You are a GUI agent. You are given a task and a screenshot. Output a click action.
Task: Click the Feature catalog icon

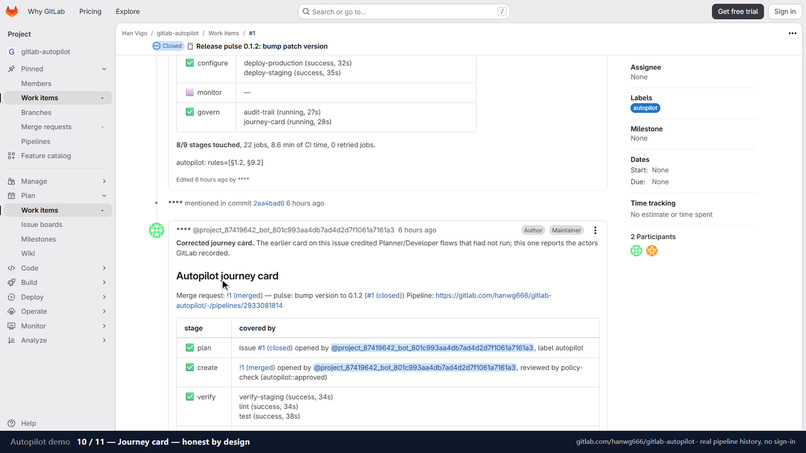[11, 155]
